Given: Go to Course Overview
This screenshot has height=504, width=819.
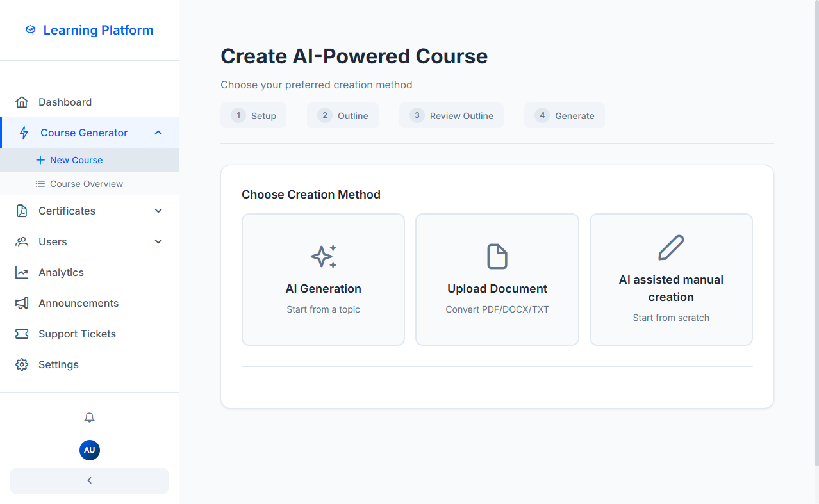Looking at the screenshot, I should (x=87, y=184).
